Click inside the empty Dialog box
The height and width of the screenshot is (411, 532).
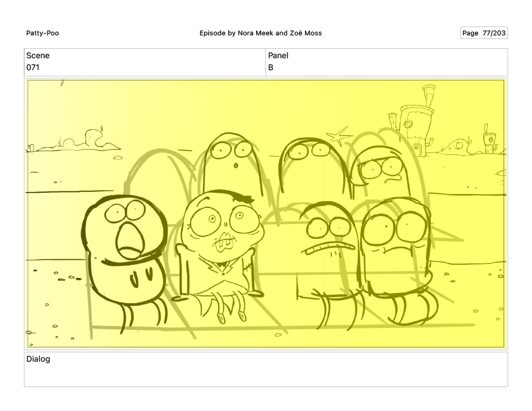[265, 375]
